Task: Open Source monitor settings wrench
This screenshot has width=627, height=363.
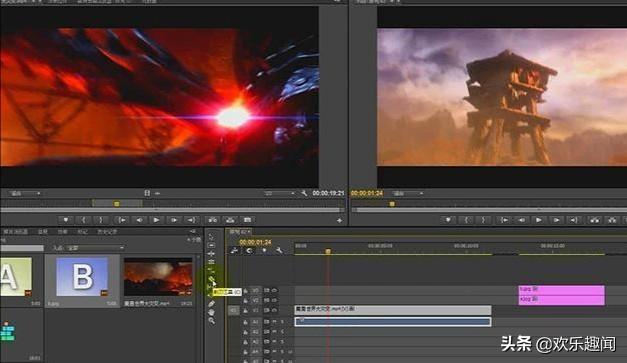Action: [x=304, y=193]
